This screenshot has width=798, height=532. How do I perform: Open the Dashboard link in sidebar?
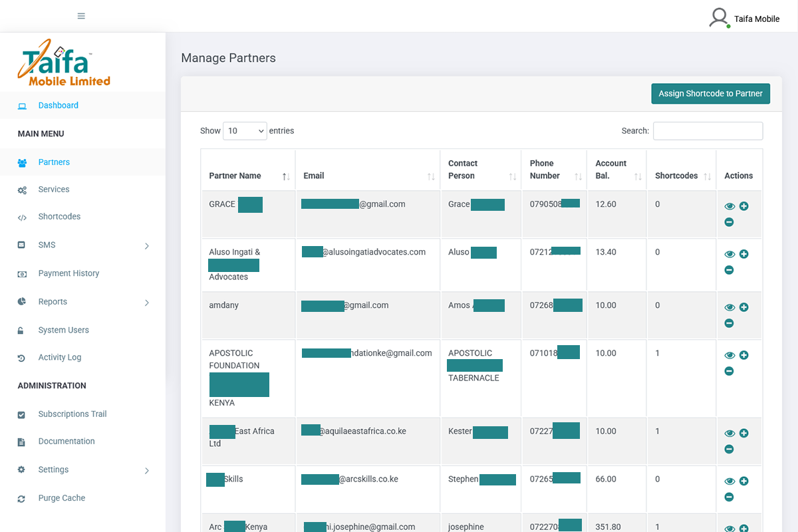coord(58,105)
